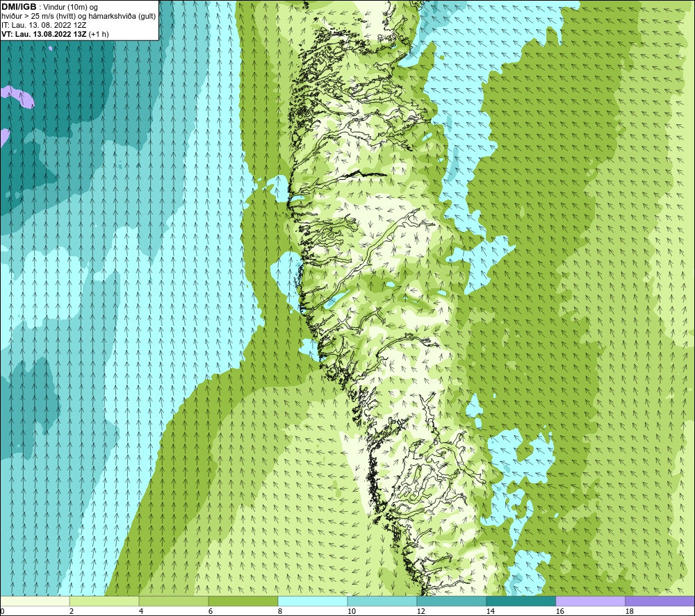Click the thick black line segment on the map
The image size is (695, 616).
pos(366,174)
